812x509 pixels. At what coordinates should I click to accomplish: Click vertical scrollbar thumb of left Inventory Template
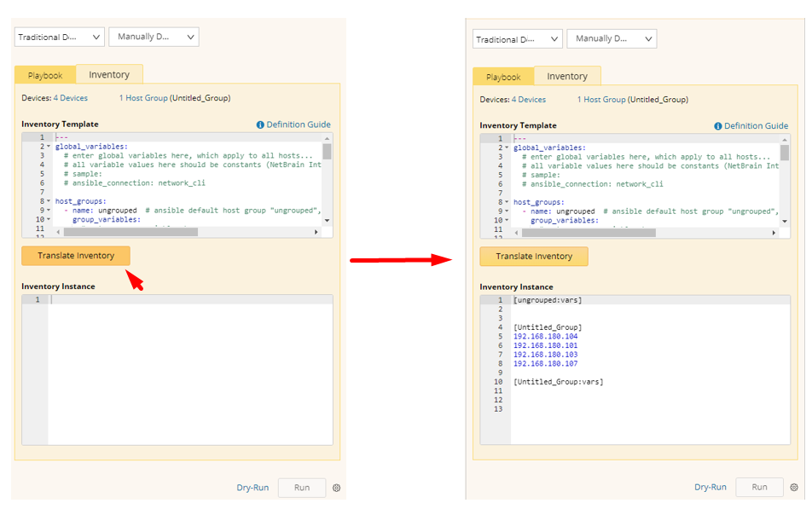pos(327,152)
